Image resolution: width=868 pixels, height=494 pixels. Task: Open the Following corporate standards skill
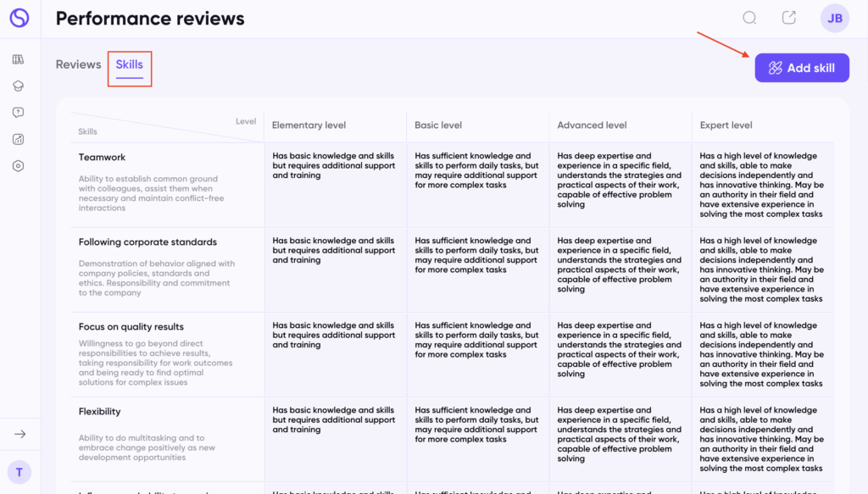coord(147,242)
